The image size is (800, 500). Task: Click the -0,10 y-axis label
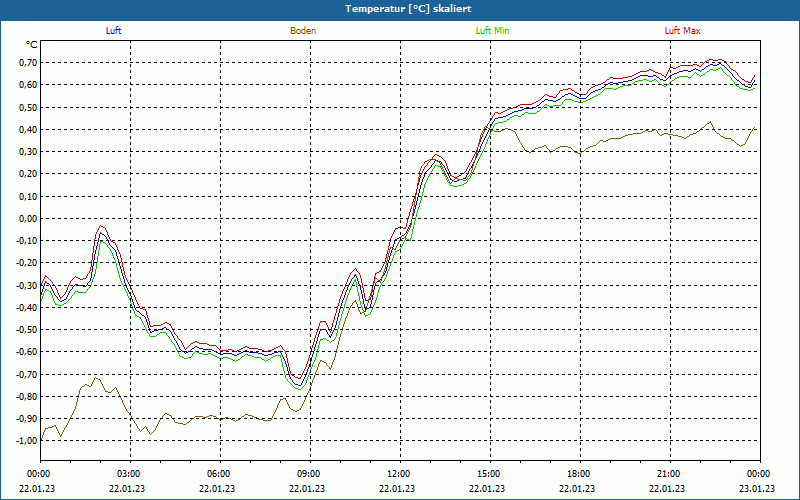coord(27,241)
